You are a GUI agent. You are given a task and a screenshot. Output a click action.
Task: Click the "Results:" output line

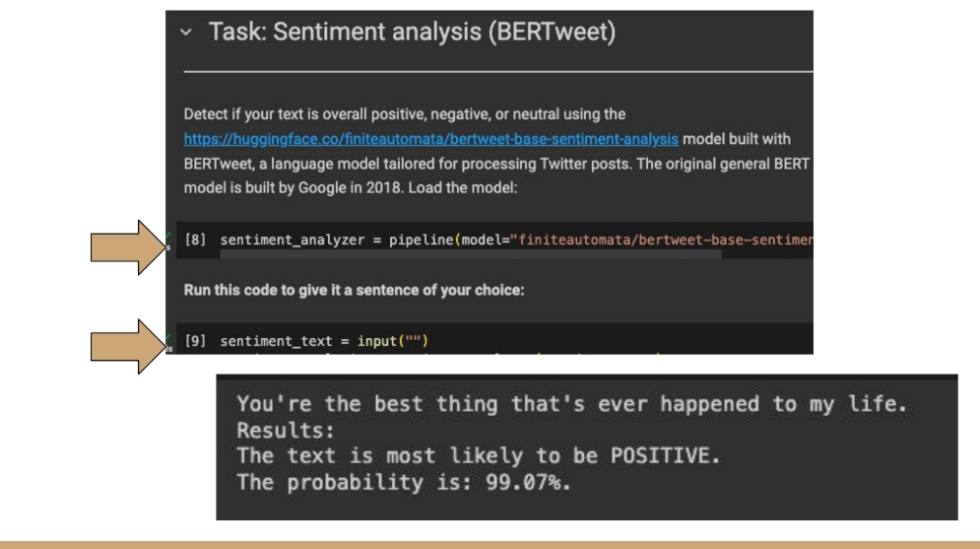coord(286,430)
